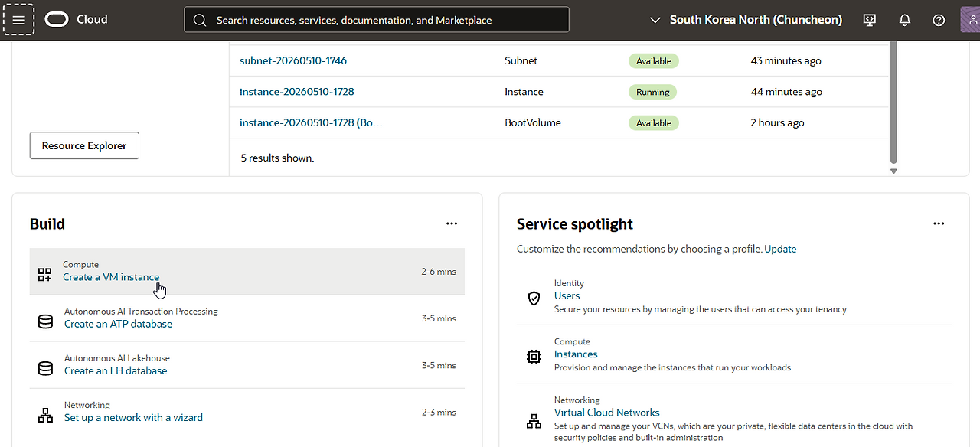Click the Users shield icon
The image size is (980, 447).
pos(534,299)
